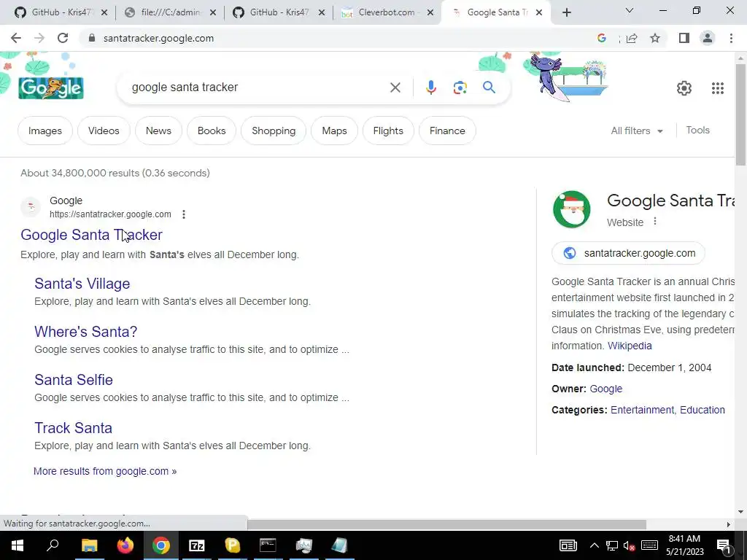This screenshot has height=560, width=747.
Task: Click the Google G icon in address bar
Action: click(602, 38)
